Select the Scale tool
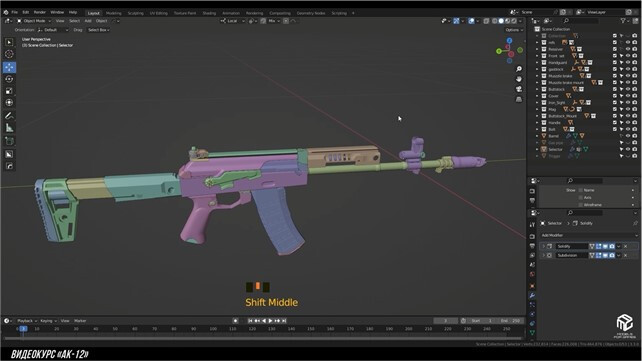Viewport: 642px width, 361px height. coord(9,91)
